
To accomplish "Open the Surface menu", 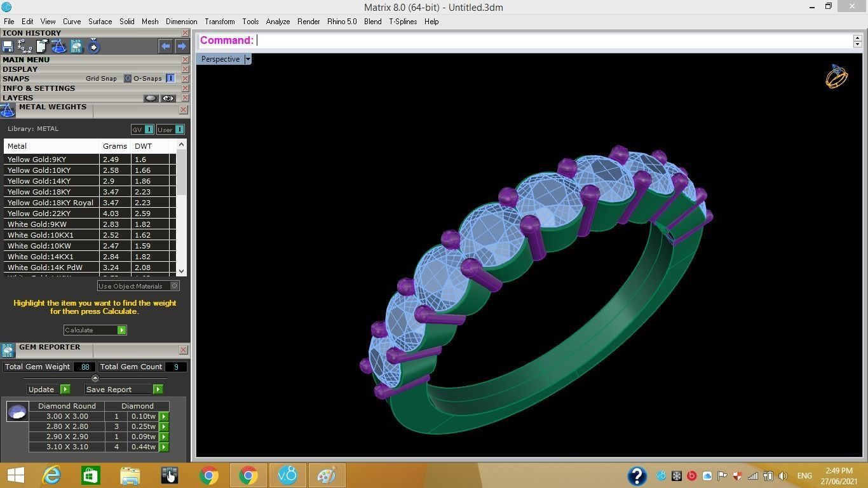I will (100, 22).
